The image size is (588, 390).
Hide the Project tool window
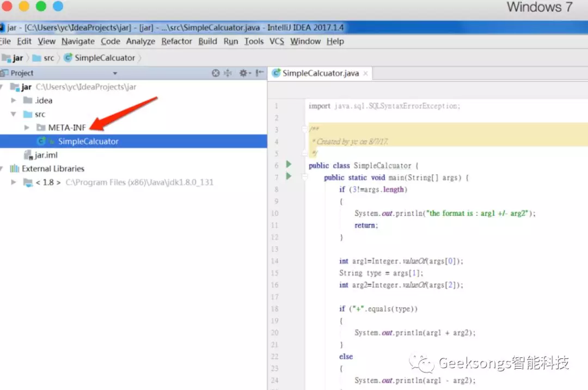[x=260, y=73]
